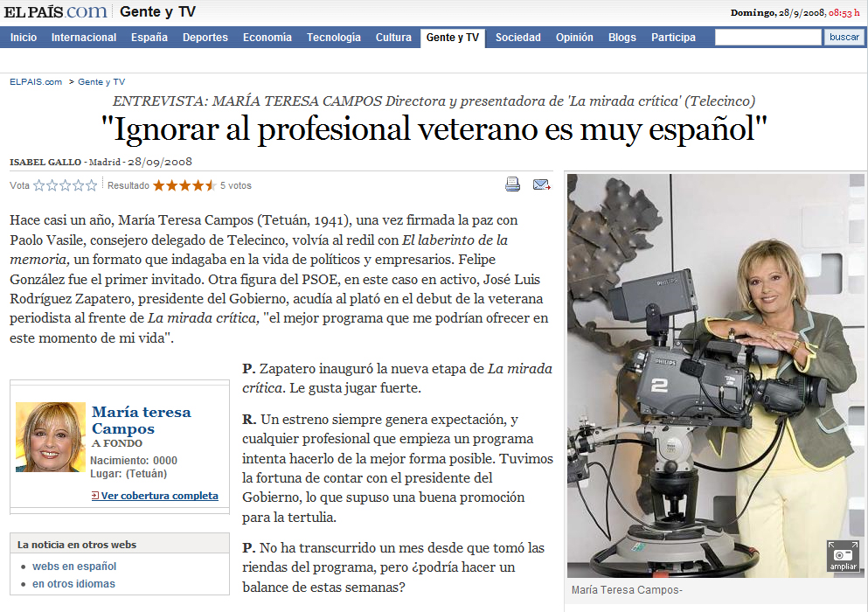
Task: Open the Opinión section
Action: tap(574, 37)
